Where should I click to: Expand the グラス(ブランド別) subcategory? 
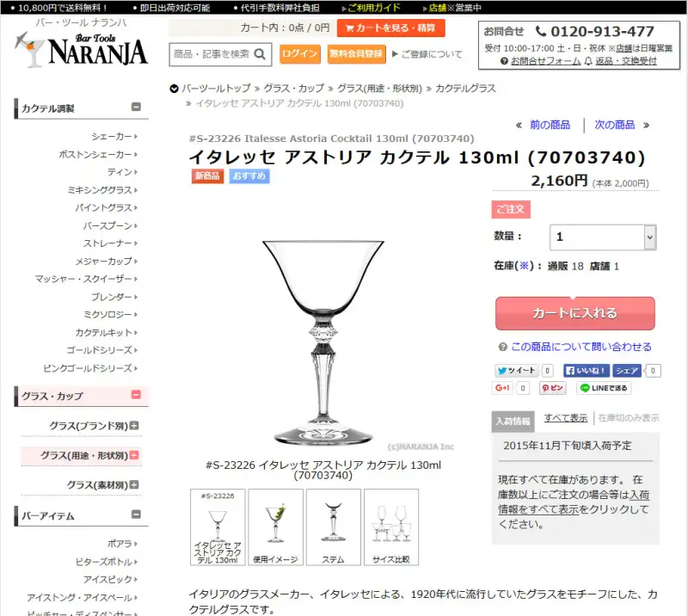pos(134,426)
